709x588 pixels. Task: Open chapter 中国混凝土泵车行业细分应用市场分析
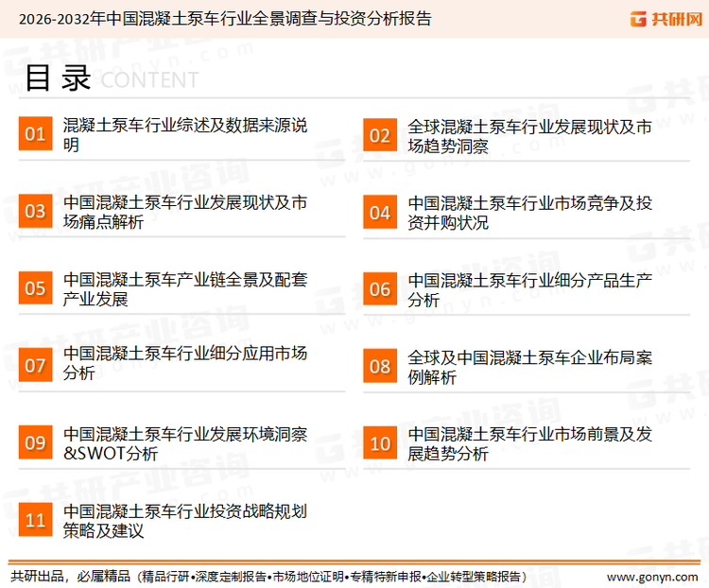[185, 363]
